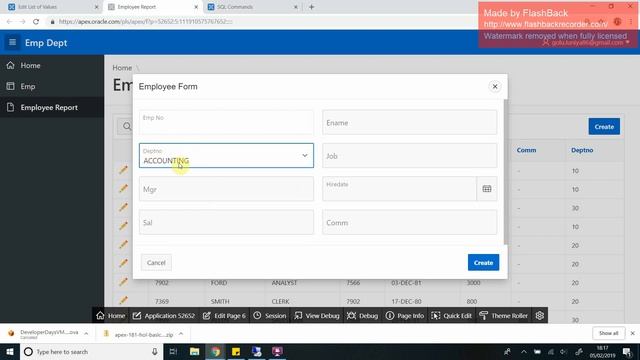Screen dimensions: 640x360
Task: Edit row with Deptno 30 pencil icon
Action: point(123,207)
